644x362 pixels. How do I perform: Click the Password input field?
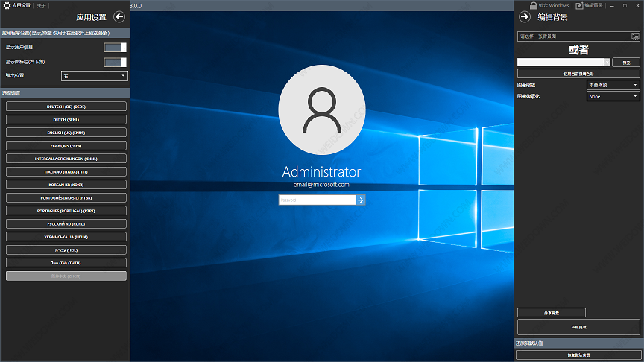[317, 200]
